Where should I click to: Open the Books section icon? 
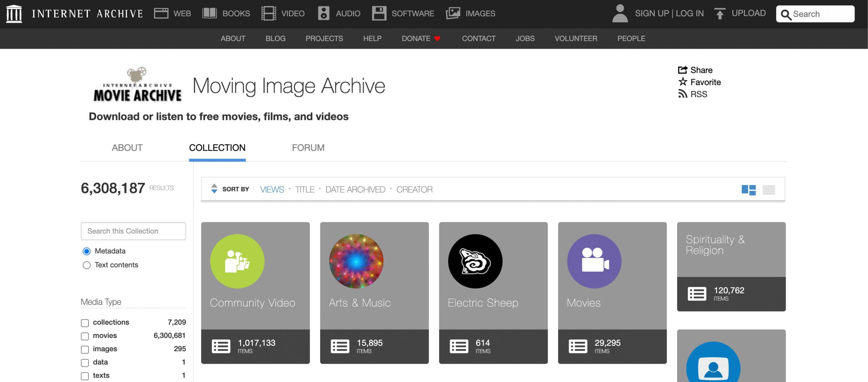click(210, 14)
